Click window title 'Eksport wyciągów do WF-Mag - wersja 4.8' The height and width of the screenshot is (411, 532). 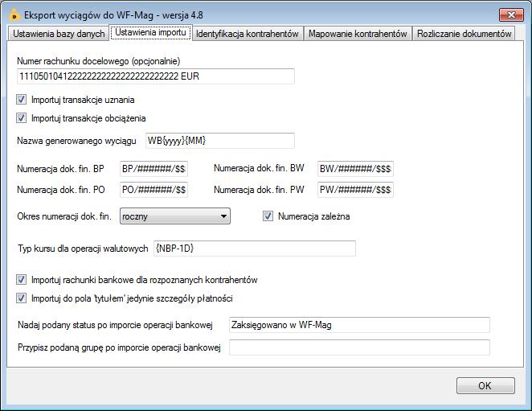click(113, 15)
